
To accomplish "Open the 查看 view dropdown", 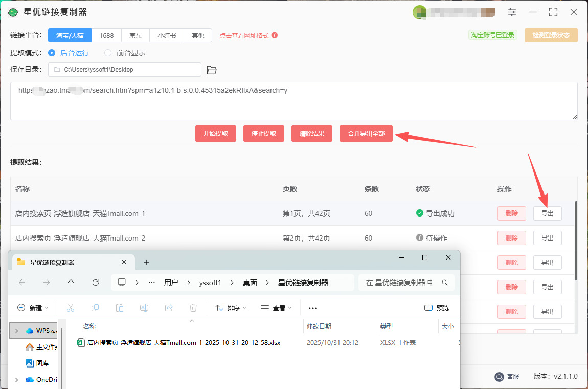I will pos(276,308).
